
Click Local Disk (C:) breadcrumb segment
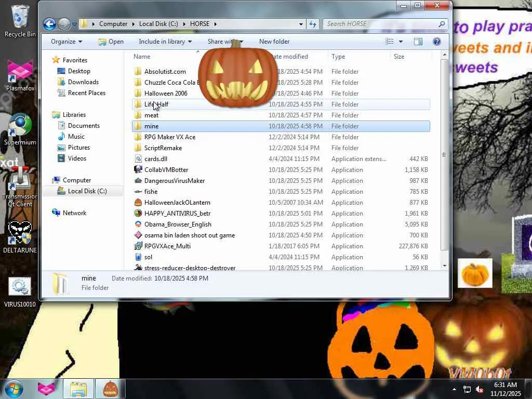[x=158, y=24]
